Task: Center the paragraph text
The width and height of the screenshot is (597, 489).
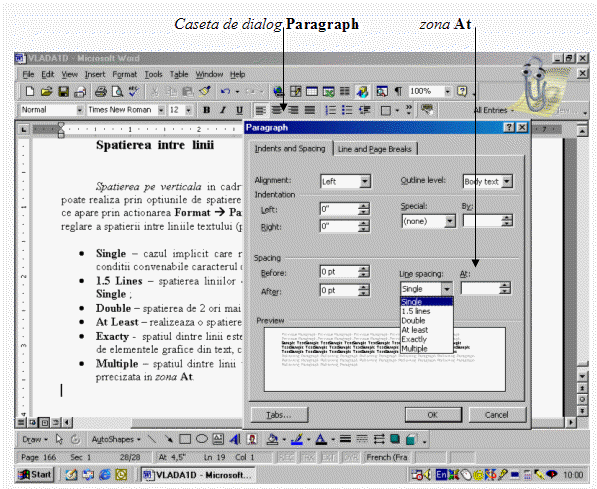Action: (277, 110)
